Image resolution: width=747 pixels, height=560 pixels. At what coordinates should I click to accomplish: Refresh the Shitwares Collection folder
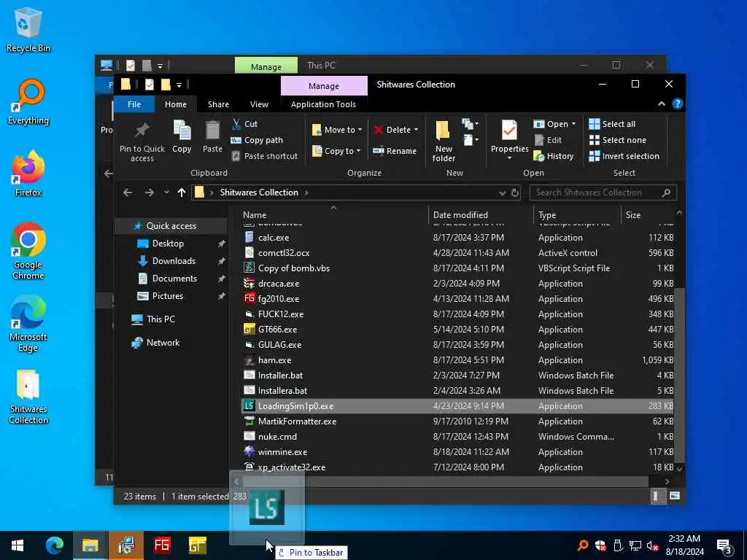pyautogui.click(x=515, y=192)
